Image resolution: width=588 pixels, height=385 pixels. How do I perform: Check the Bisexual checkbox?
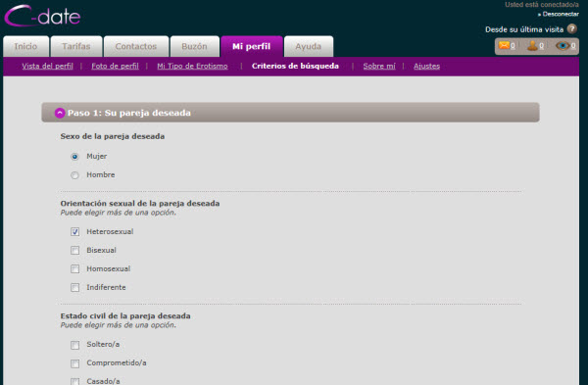point(75,250)
